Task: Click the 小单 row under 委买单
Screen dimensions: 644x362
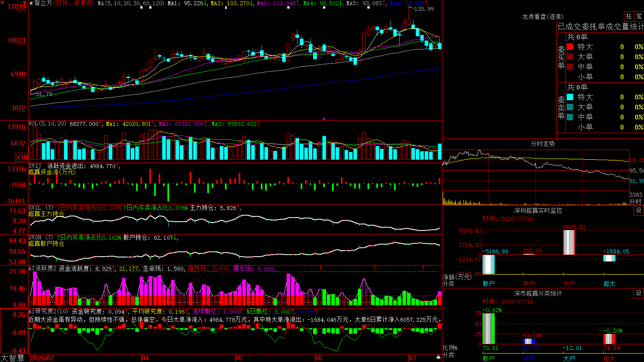Action: pos(605,77)
